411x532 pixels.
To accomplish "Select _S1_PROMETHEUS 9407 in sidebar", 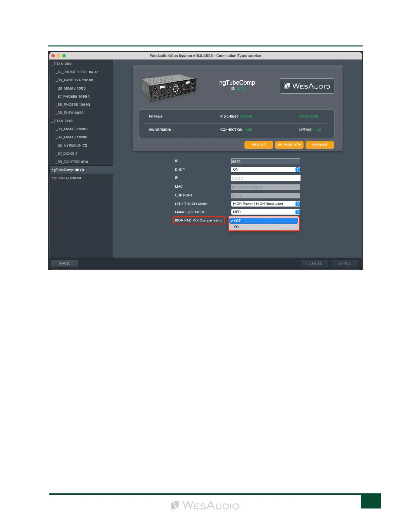I will 78,72.
